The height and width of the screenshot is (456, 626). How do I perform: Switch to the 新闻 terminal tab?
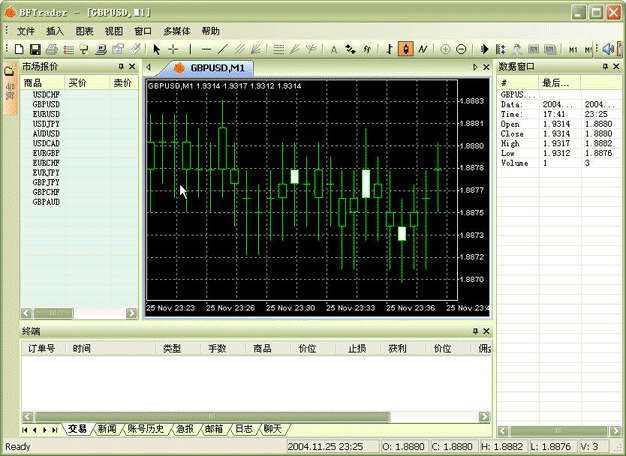(107, 429)
